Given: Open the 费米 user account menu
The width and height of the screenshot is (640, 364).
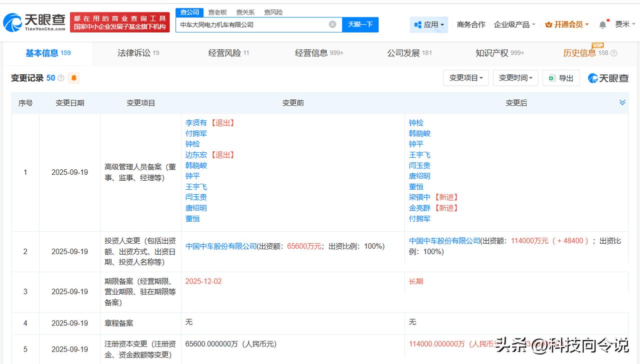Looking at the screenshot, I should (624, 24).
